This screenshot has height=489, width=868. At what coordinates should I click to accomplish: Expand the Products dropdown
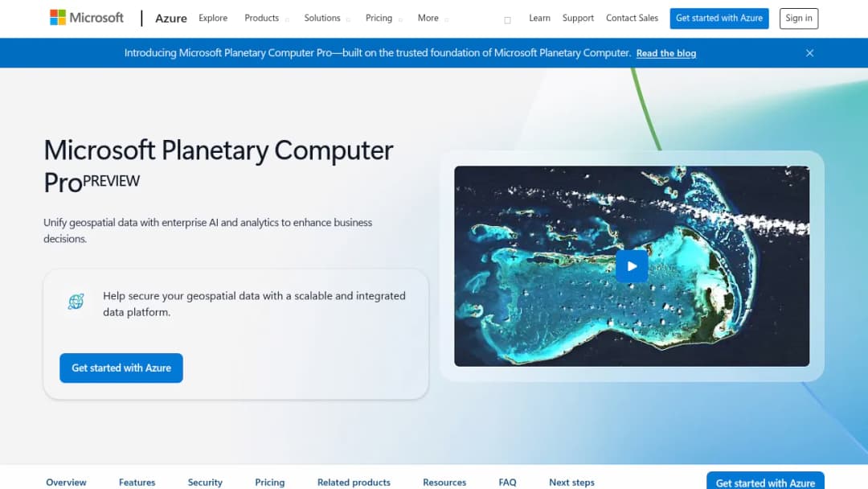[x=266, y=18]
